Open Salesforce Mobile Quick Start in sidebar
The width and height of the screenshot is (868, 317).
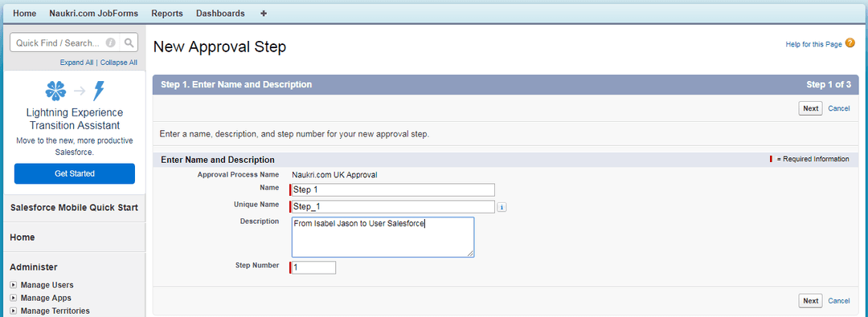point(74,208)
